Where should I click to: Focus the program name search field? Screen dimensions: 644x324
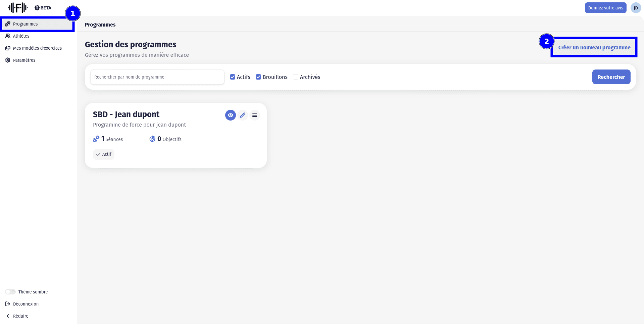tap(157, 77)
